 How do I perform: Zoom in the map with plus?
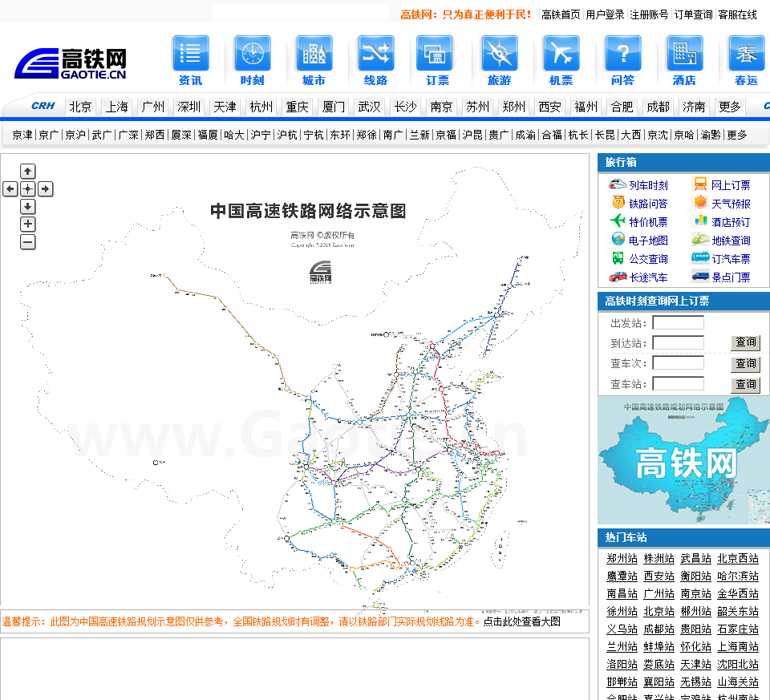point(28,225)
